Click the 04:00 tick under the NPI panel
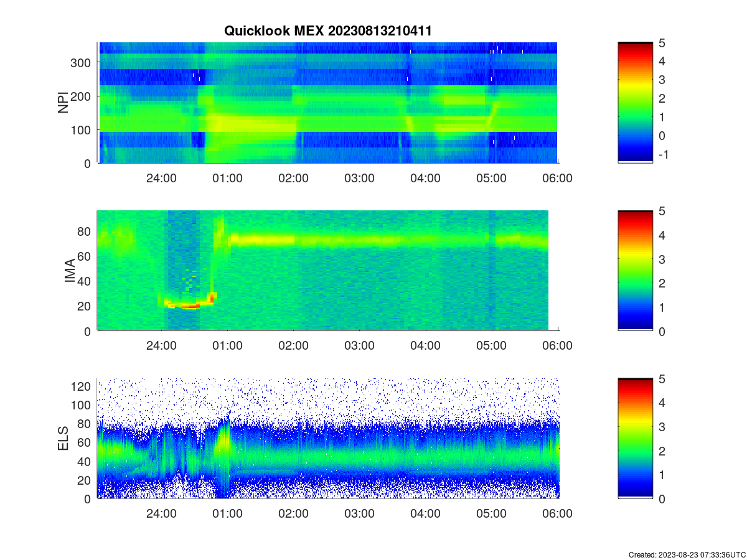The height and width of the screenshot is (560, 747). 425,178
